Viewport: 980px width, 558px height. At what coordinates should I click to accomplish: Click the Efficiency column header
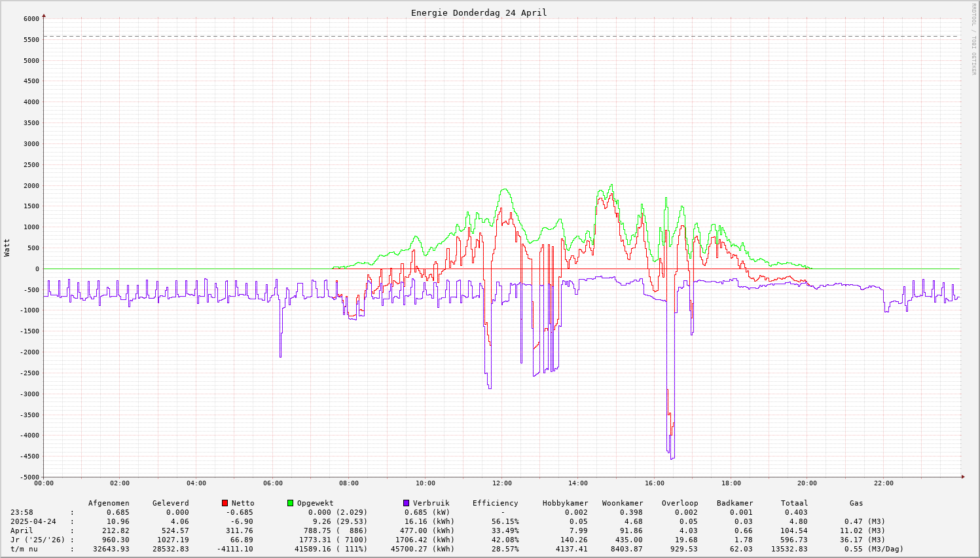(x=495, y=503)
